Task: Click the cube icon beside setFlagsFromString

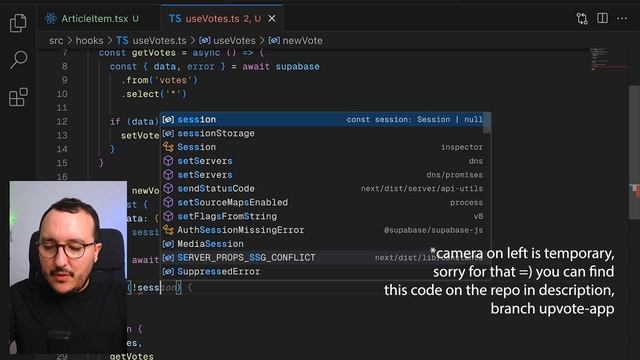Action: [x=168, y=216]
